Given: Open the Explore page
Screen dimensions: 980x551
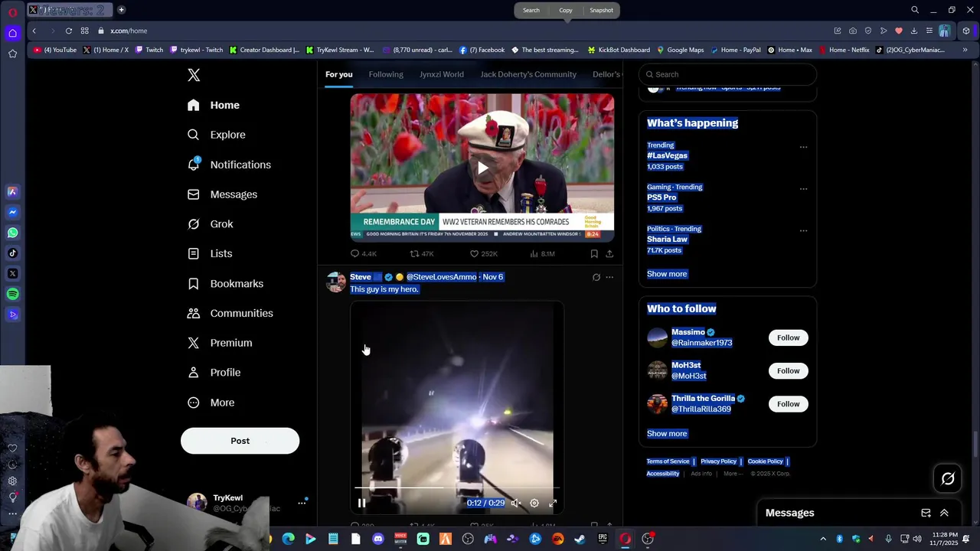Looking at the screenshot, I should point(217,135).
